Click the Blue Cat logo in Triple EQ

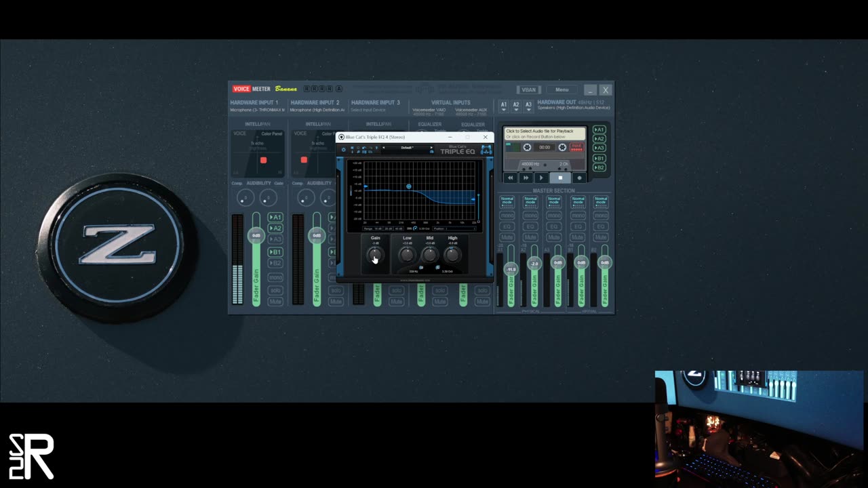[x=487, y=150]
